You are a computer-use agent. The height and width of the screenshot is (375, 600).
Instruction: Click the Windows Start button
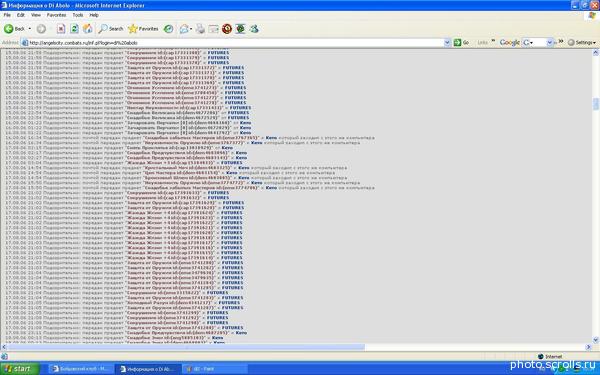tap(20, 368)
